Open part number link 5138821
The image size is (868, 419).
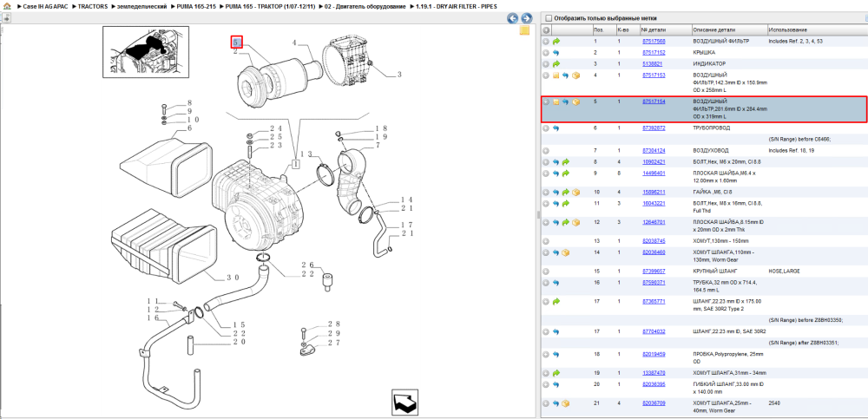[x=652, y=63]
